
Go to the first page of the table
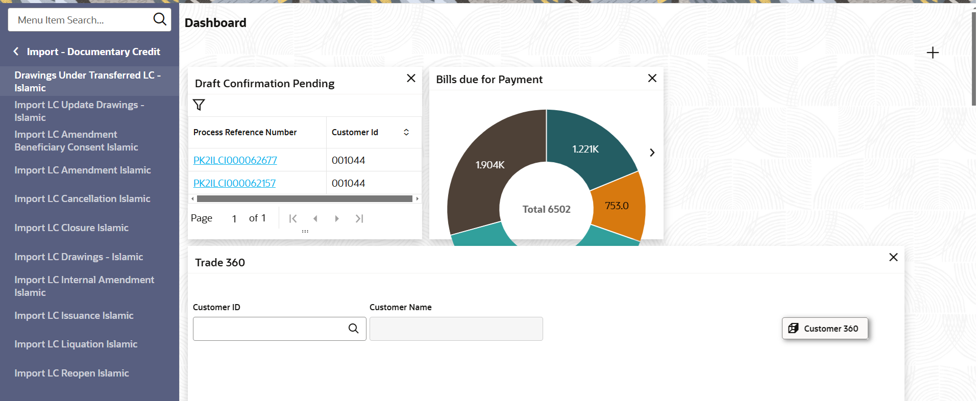(x=293, y=218)
